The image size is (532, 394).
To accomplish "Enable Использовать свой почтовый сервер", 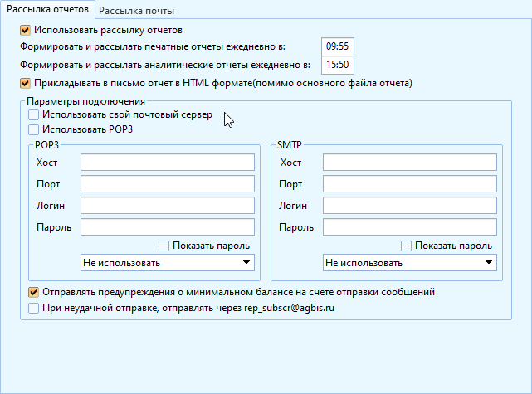I will point(33,114).
